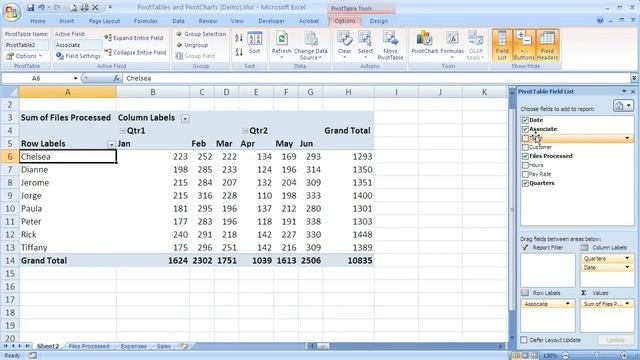The width and height of the screenshot is (640, 360).
Task: Click the PivotTable Name input field
Action: click(26, 45)
